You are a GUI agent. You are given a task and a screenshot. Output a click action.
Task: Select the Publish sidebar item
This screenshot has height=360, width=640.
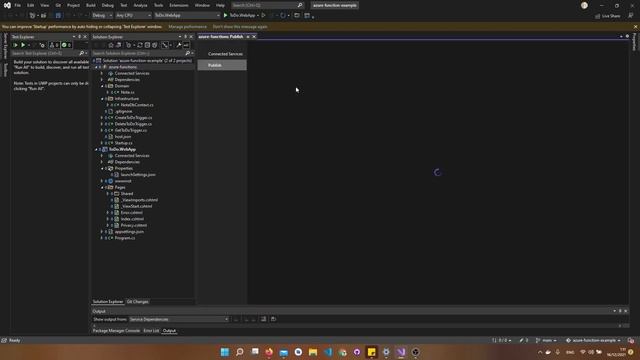tap(222, 65)
